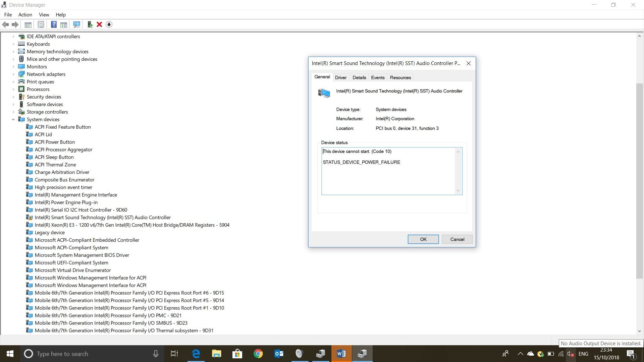Open the Help menu
Viewport: 644px width, 362px height.
click(x=61, y=15)
